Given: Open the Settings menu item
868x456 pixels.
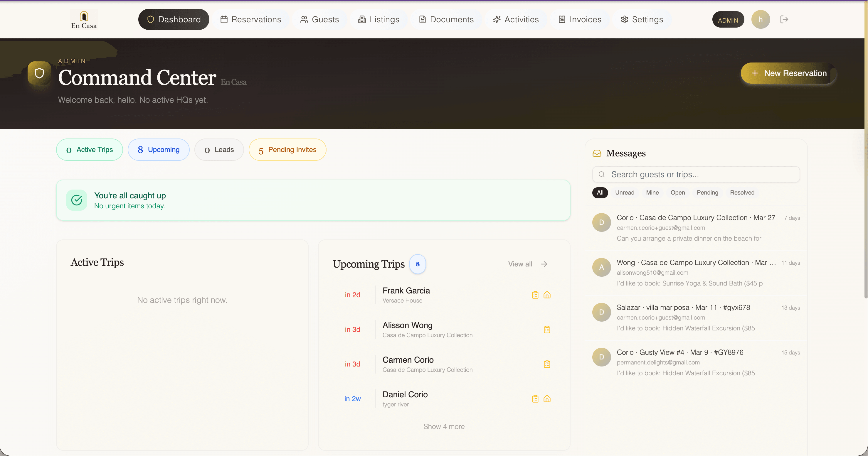Looking at the screenshot, I should (x=642, y=19).
